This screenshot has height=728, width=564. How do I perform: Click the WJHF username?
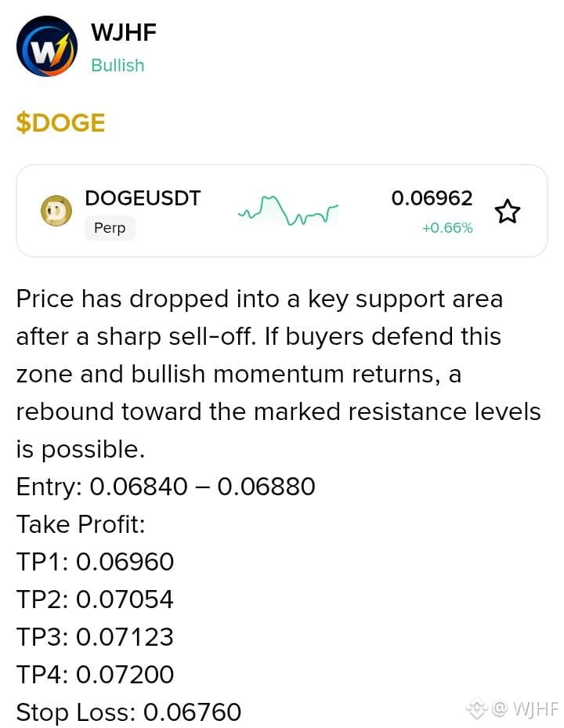(x=124, y=32)
